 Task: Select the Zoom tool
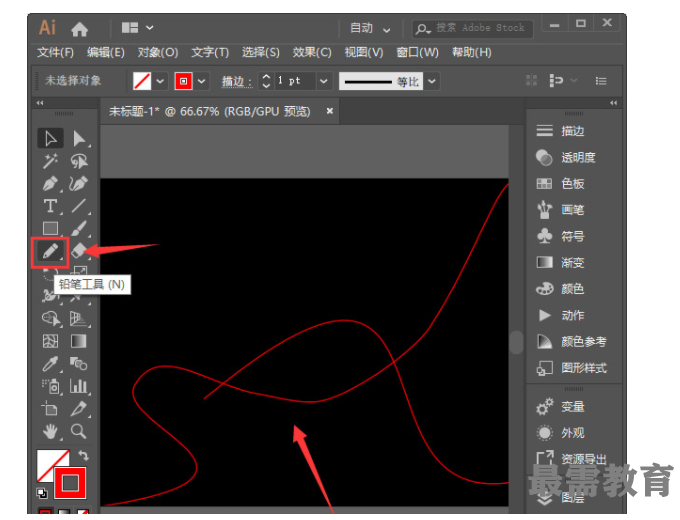click(x=79, y=432)
